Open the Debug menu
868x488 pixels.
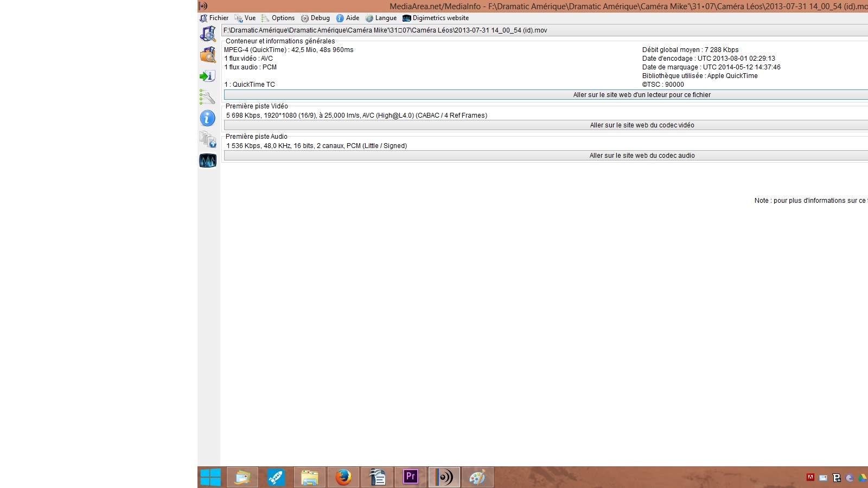(315, 18)
